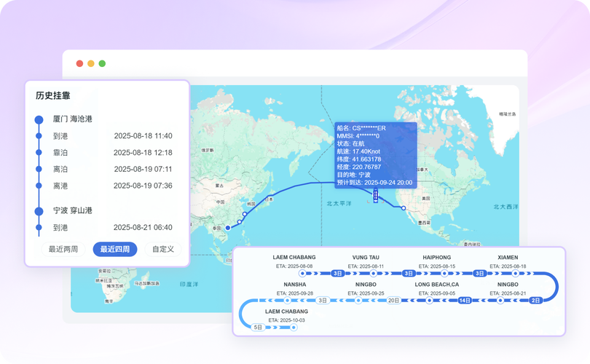590x364 pixels.
Task: Click the 2025-08-18 11:40 arrival time
Action: (x=143, y=135)
